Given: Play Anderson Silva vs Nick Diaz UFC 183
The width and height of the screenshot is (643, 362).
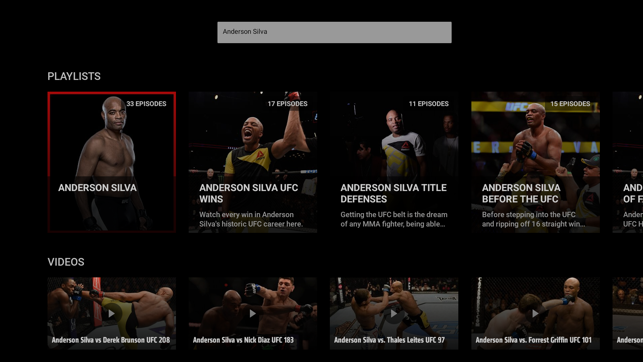Looking at the screenshot, I should coord(253,313).
